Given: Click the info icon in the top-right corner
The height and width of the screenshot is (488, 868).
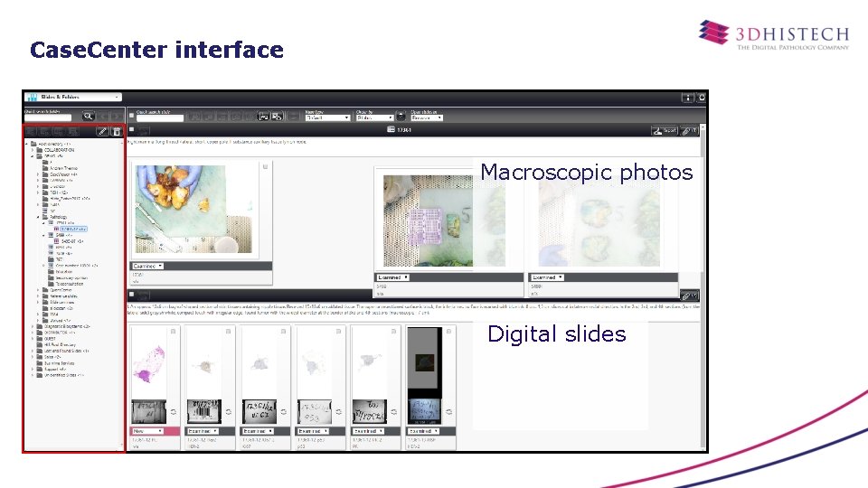Looking at the screenshot, I should [x=687, y=98].
